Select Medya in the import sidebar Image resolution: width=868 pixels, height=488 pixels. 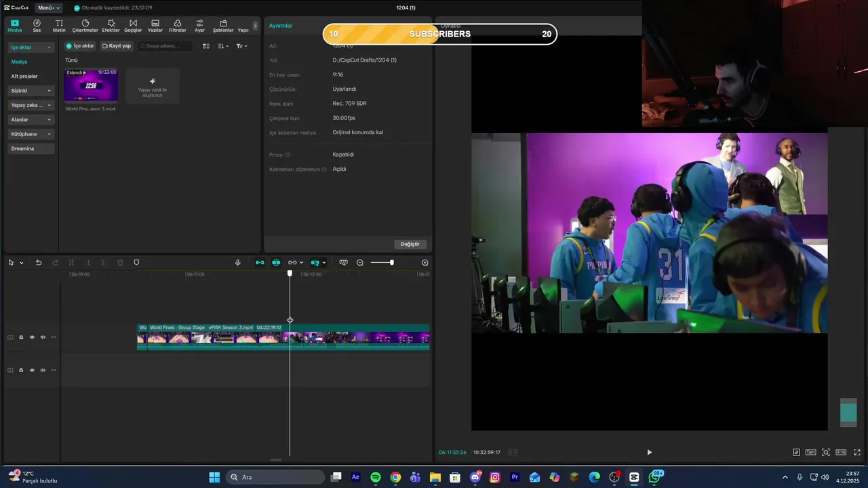(x=19, y=62)
